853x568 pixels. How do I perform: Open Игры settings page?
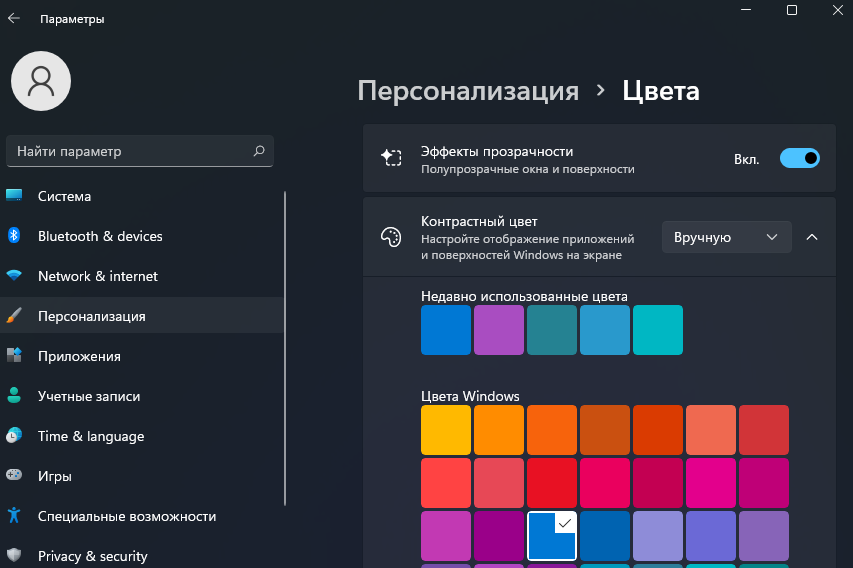142,476
